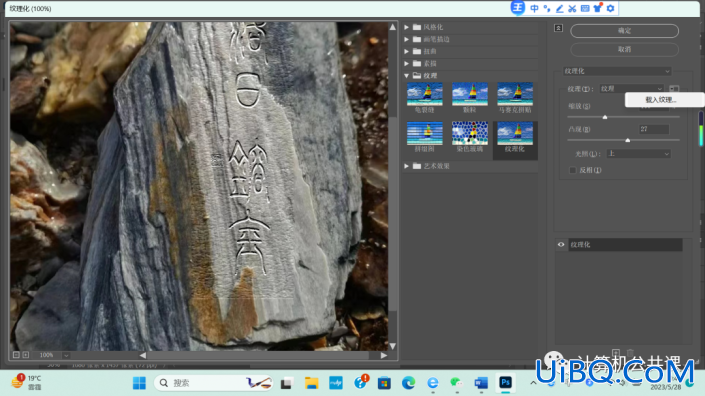705x396 pixels.
Task: Open WeChat from taskbar
Action: pyautogui.click(x=456, y=383)
